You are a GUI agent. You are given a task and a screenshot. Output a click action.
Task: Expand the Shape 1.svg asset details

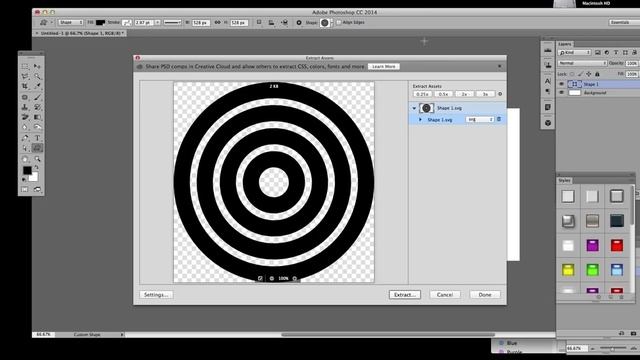coord(420,120)
